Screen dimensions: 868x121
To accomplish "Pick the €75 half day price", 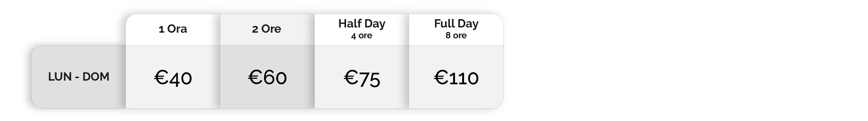I will coord(362,78).
